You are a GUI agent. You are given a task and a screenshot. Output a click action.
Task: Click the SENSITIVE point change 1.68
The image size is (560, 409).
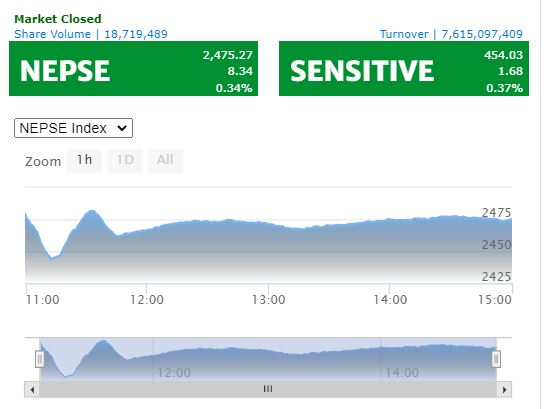tap(511, 71)
